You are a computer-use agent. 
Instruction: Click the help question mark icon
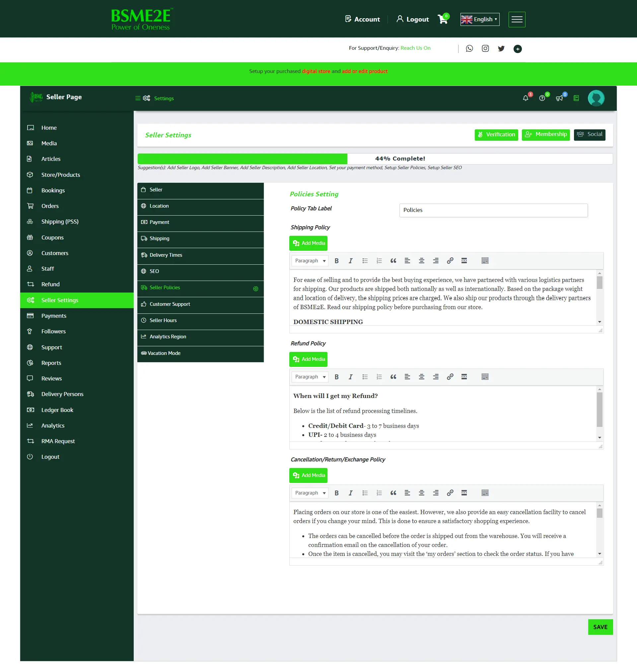tap(542, 98)
